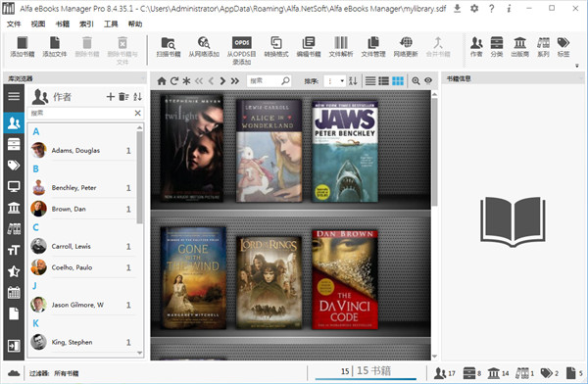Go to next page arrow

(x=222, y=80)
